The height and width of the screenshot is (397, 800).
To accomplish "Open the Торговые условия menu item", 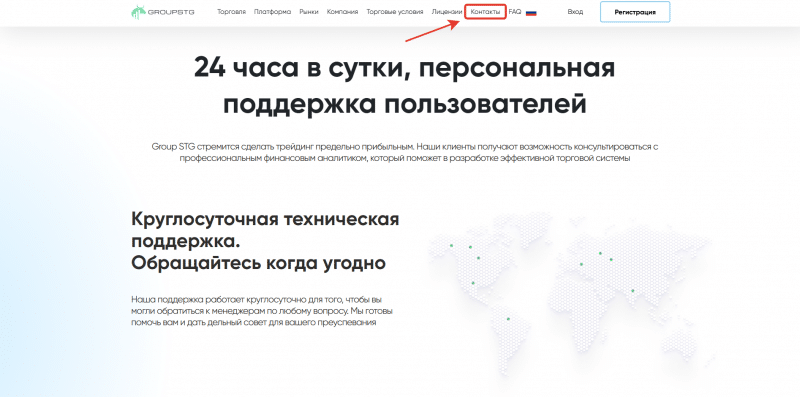I will point(395,12).
